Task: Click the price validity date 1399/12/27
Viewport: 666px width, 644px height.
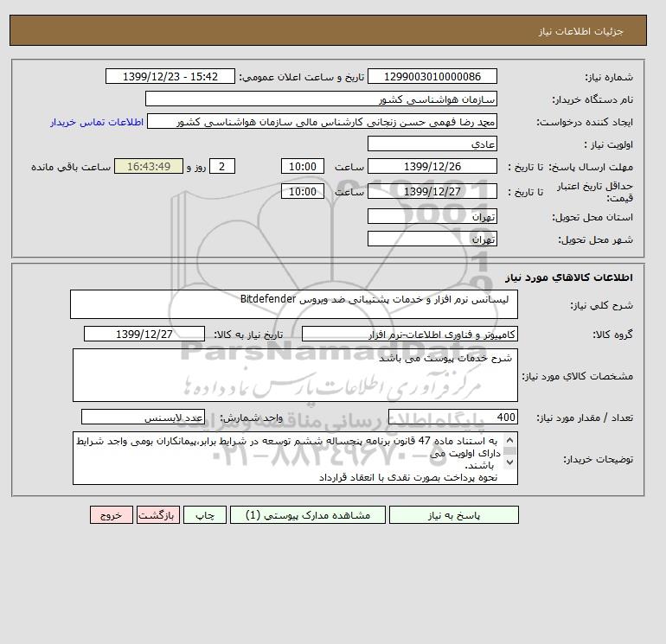Action: (432, 191)
